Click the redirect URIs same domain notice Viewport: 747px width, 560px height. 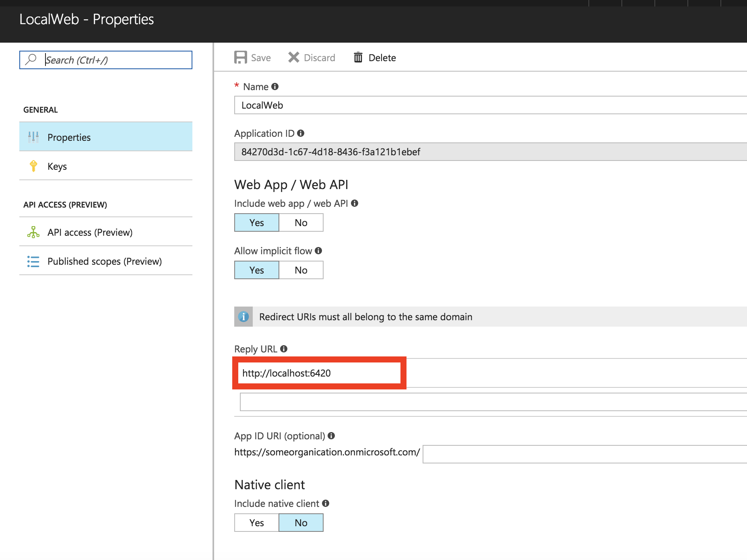tap(491, 317)
